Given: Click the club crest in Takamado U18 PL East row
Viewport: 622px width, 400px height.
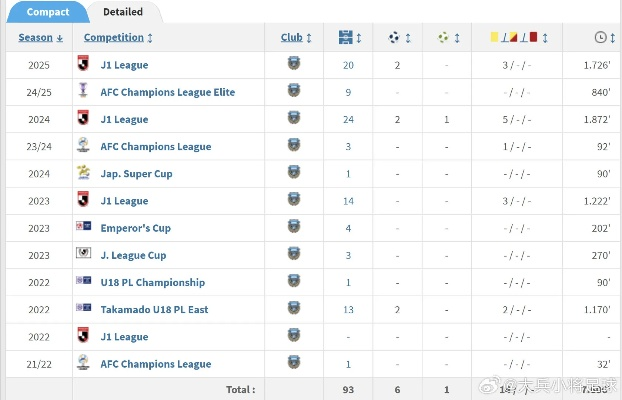Looking at the screenshot, I should click(x=294, y=309).
